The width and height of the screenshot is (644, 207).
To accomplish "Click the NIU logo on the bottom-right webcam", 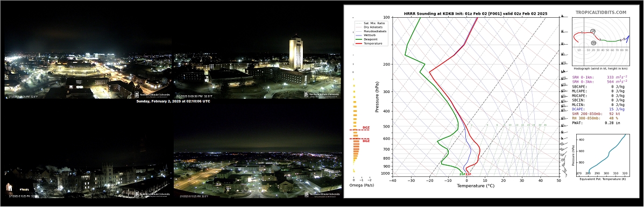I will [x=322, y=194].
